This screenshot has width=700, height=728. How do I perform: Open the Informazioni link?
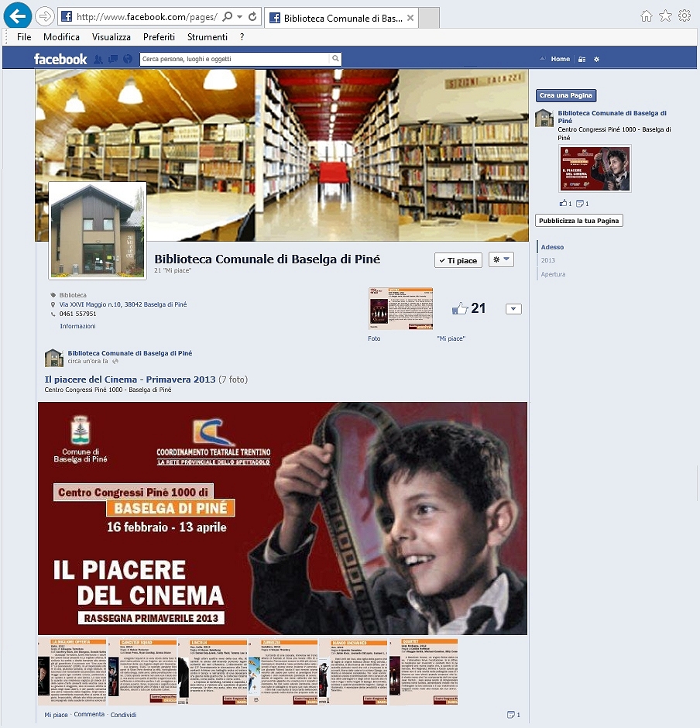point(77,326)
